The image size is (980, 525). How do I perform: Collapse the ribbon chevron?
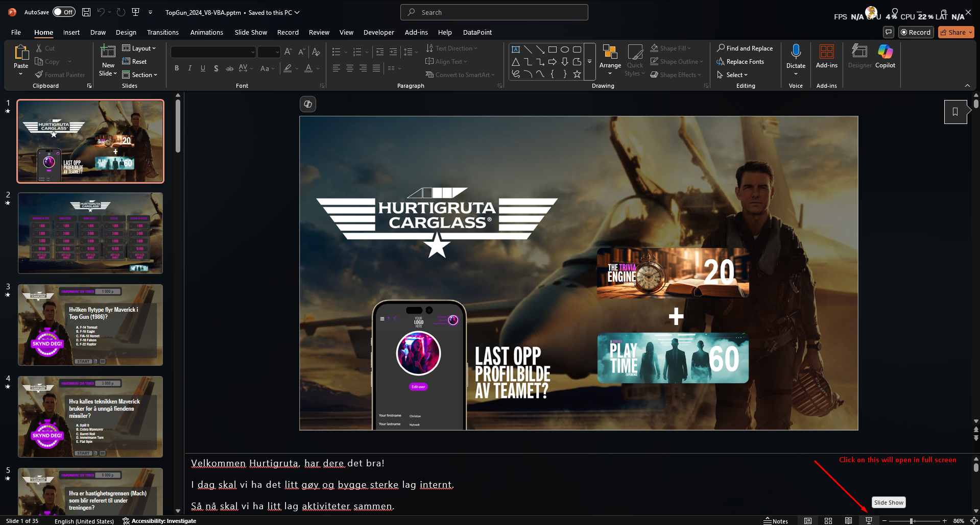967,86
